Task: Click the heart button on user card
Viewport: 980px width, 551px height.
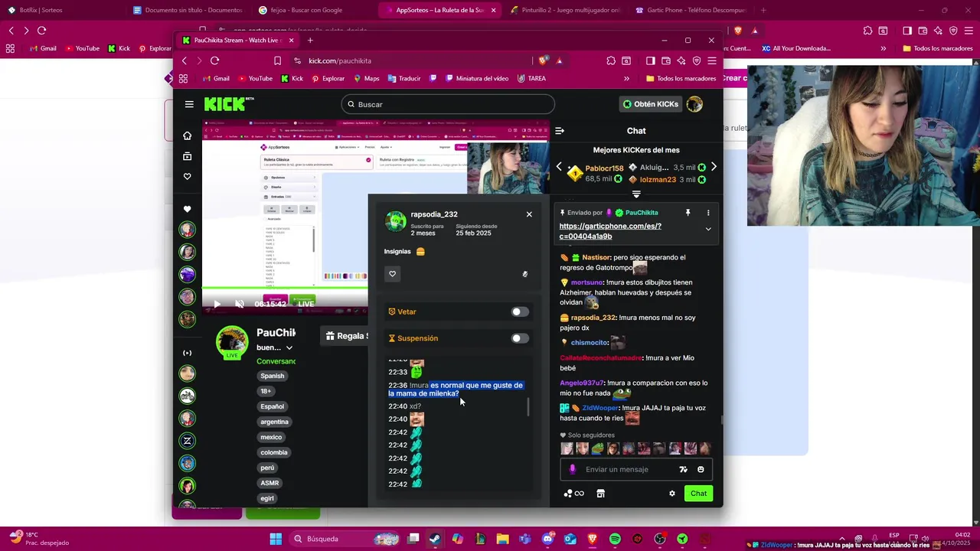Action: pyautogui.click(x=392, y=274)
